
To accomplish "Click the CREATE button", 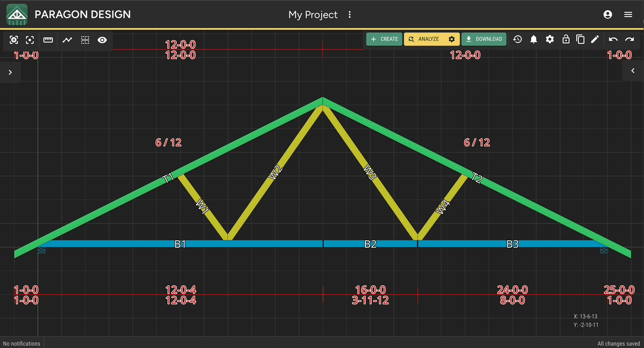I will [384, 39].
